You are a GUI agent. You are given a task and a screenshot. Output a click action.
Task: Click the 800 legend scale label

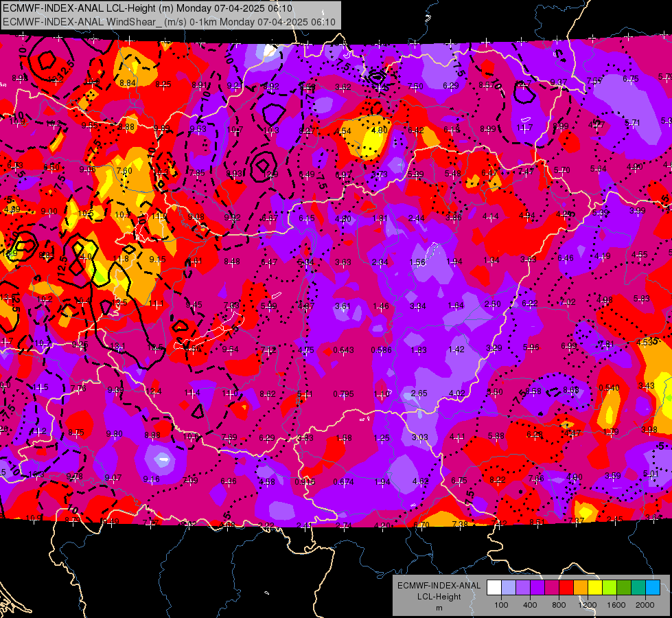coord(559,605)
